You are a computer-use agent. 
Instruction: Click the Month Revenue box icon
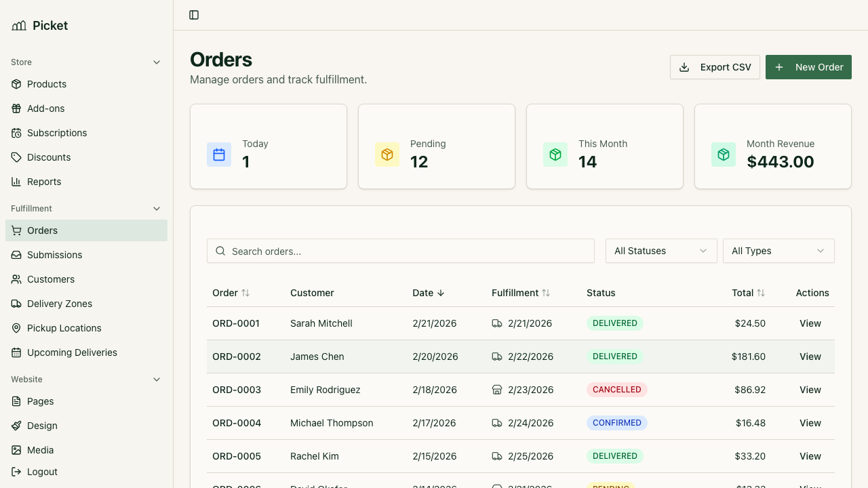(x=724, y=155)
